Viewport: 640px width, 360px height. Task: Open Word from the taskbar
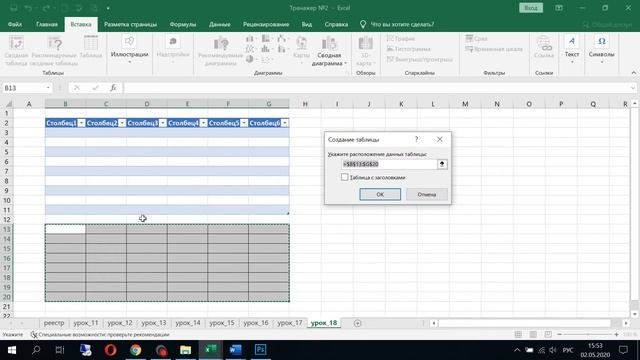tap(236, 350)
